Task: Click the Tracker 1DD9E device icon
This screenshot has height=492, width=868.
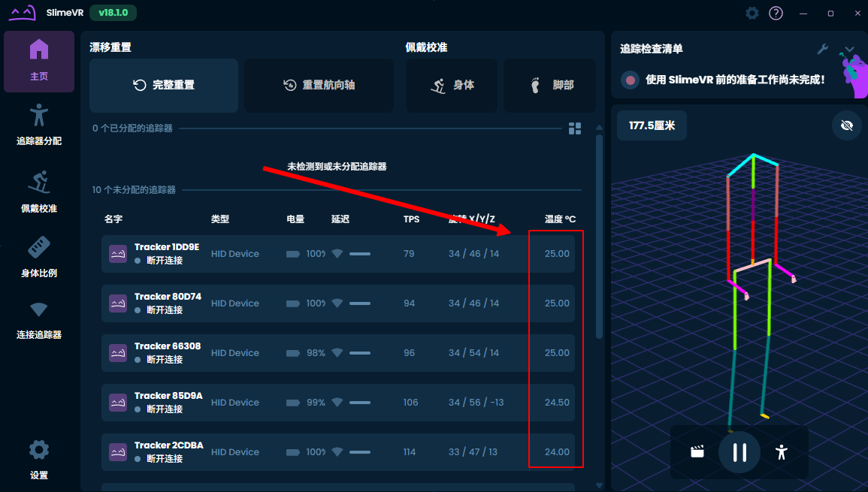Action: [118, 254]
